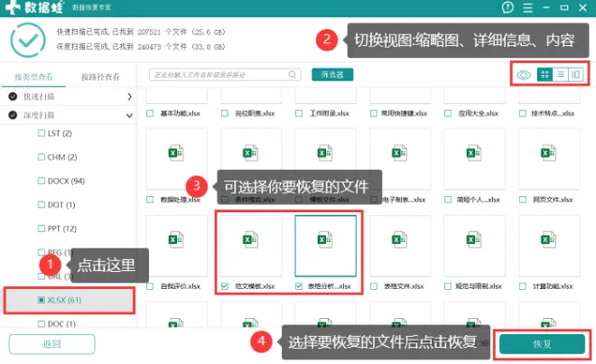This screenshot has height=364, width=596.
Task: Collapse the 深度扫描 section chevron
Action: click(130, 116)
